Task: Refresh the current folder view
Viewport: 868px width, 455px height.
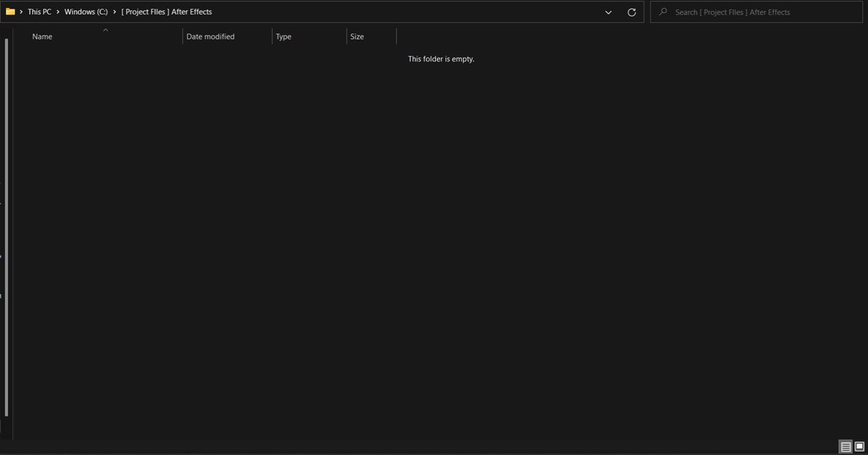Action: tap(631, 12)
